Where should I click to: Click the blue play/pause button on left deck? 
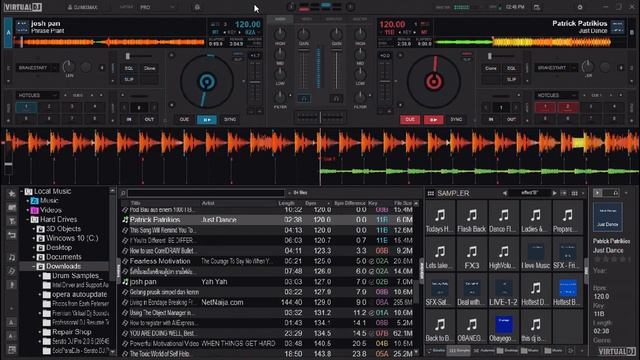click(x=207, y=120)
